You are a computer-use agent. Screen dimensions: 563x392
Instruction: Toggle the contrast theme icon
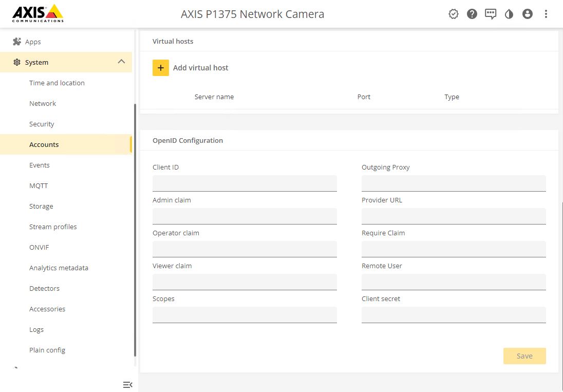click(x=509, y=14)
